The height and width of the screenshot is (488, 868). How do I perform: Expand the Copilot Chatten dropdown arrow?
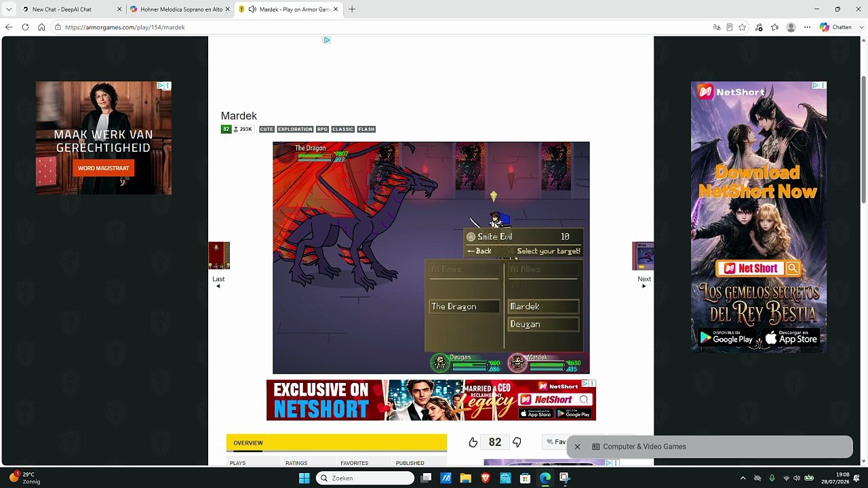coord(861,27)
